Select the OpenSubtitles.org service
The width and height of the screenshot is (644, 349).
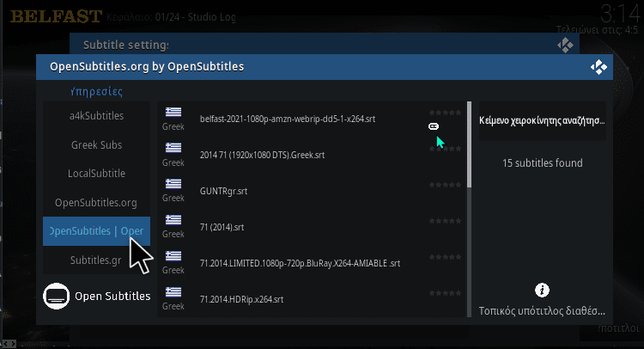pos(96,202)
